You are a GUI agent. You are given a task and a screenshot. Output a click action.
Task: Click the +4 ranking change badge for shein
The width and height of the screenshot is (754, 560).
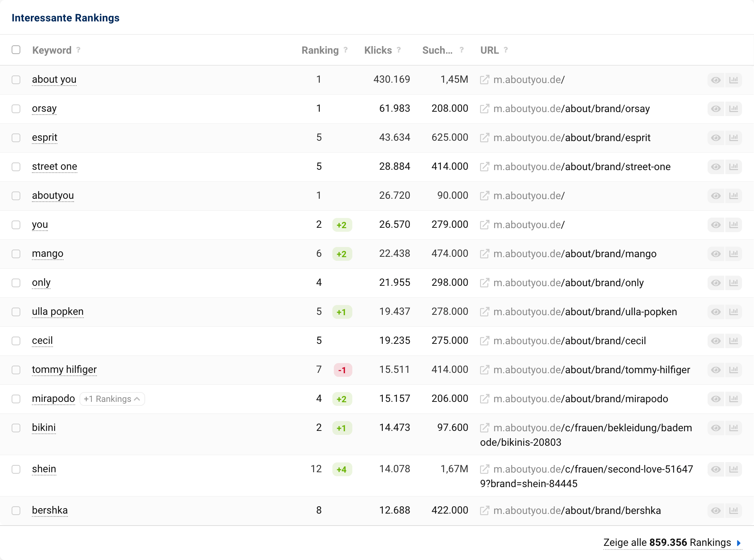342,469
